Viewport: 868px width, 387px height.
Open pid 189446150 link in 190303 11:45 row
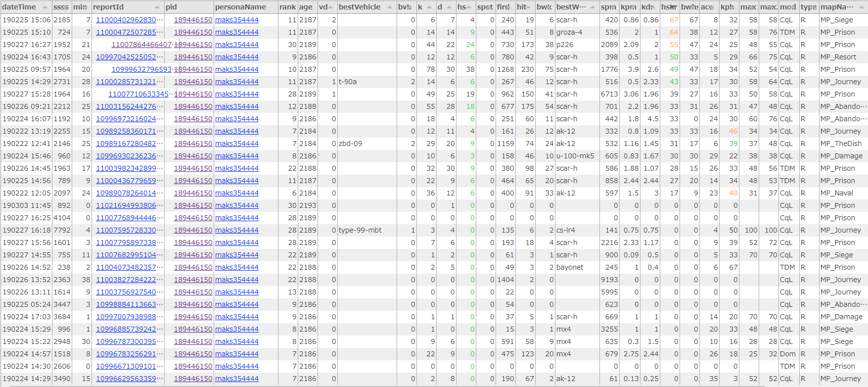[193, 205]
